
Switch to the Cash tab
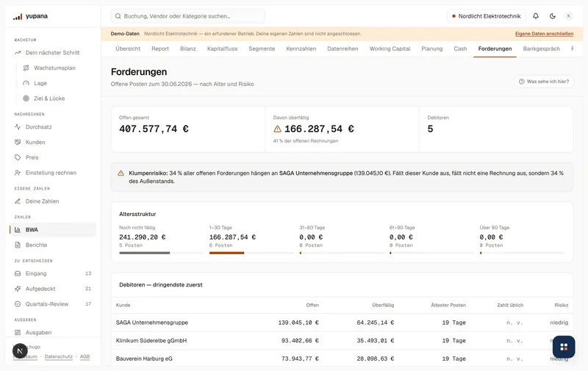tap(461, 48)
